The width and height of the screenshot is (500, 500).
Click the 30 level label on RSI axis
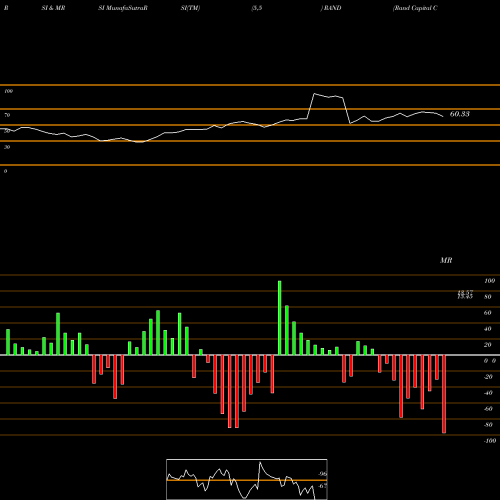coord(7,147)
